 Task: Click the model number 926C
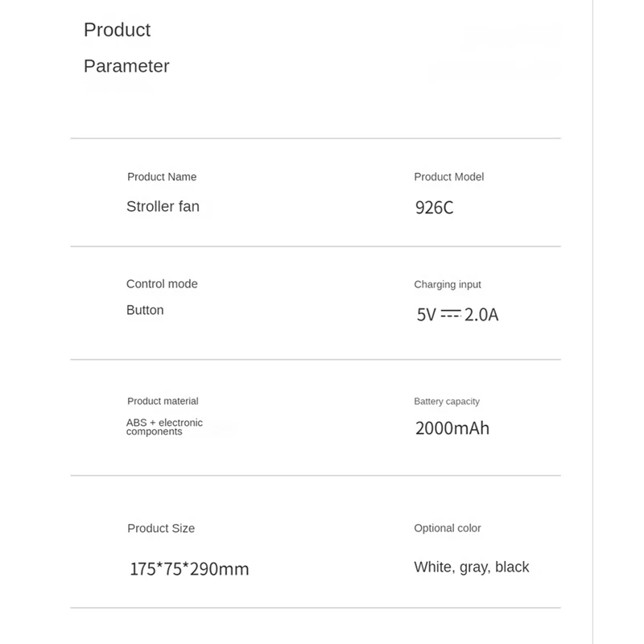(x=434, y=208)
